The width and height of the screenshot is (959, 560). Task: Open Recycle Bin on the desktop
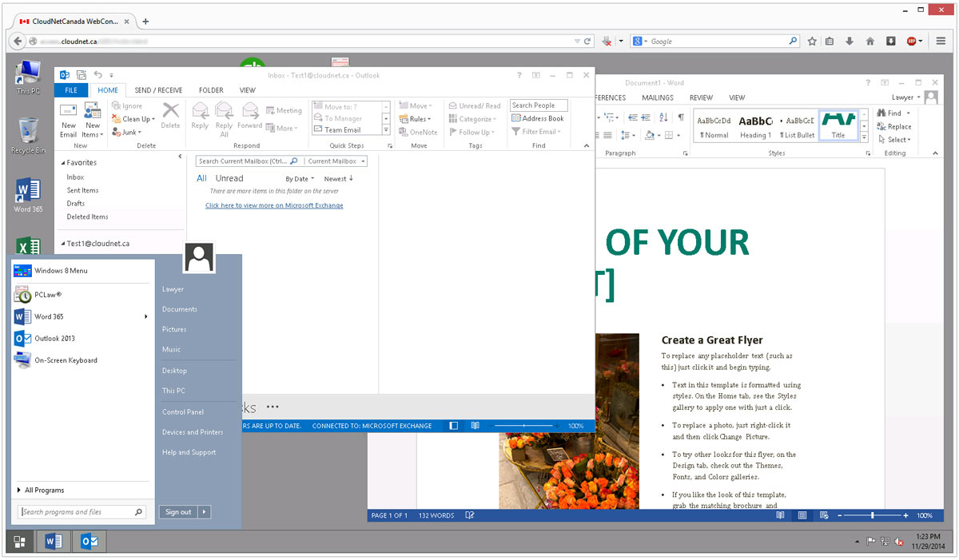point(28,136)
